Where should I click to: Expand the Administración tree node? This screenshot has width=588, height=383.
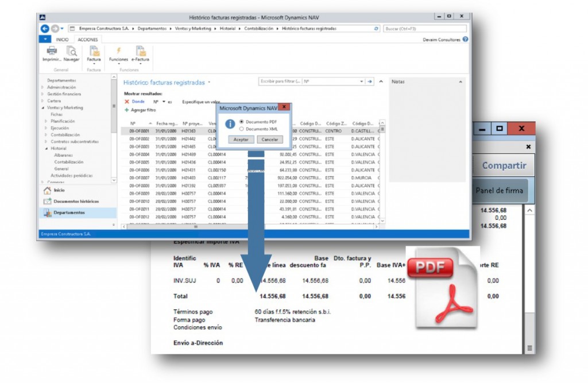(42, 87)
